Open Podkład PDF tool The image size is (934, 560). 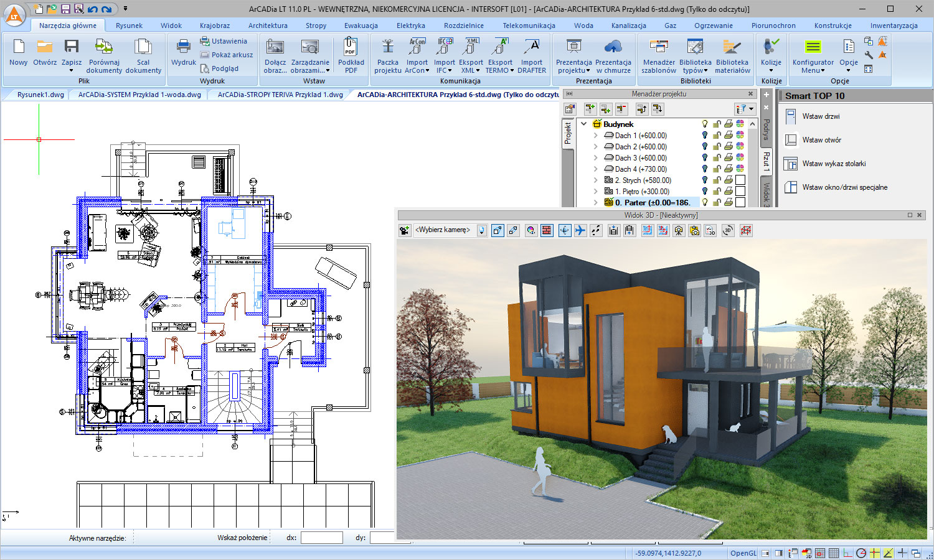click(351, 47)
